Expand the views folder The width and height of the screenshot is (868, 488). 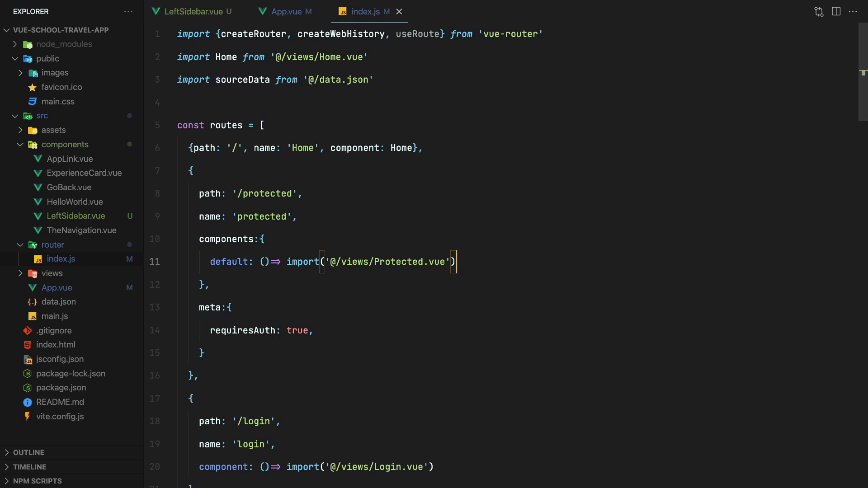(20, 273)
